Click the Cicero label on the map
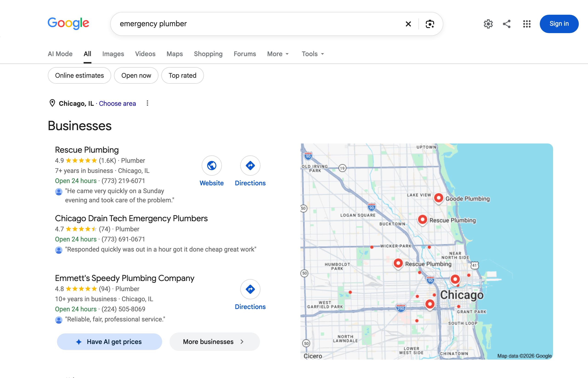 pyautogui.click(x=313, y=356)
